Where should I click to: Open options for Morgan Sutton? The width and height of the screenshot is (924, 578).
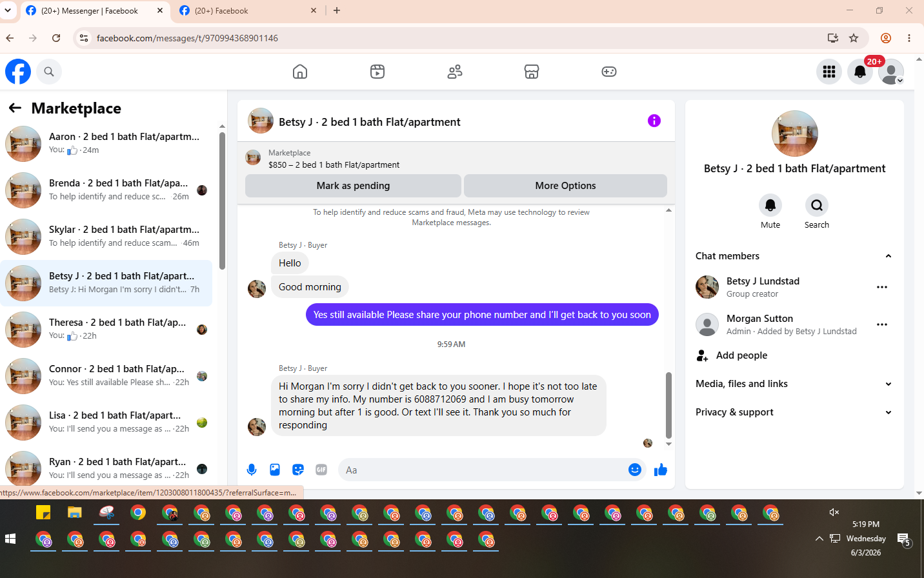click(x=882, y=324)
